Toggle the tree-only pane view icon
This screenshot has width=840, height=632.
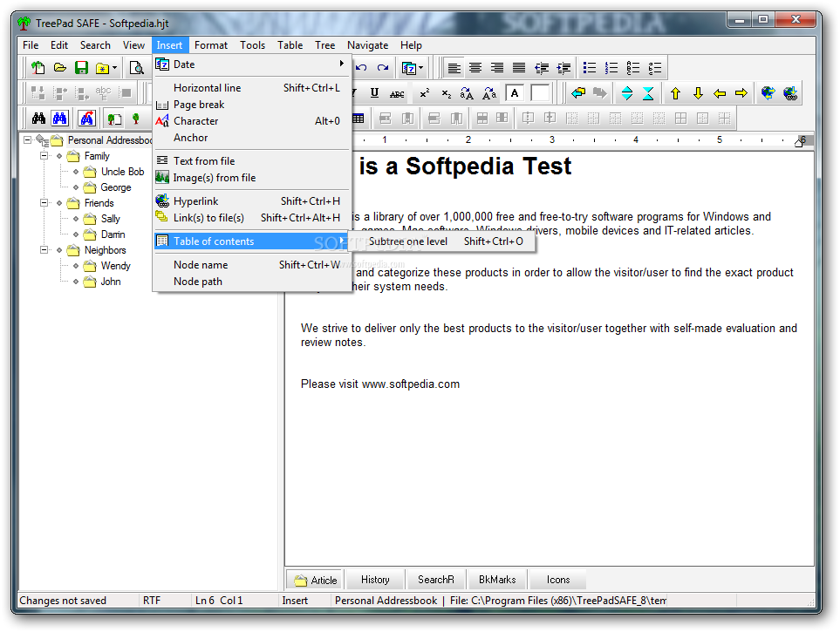[x=136, y=119]
